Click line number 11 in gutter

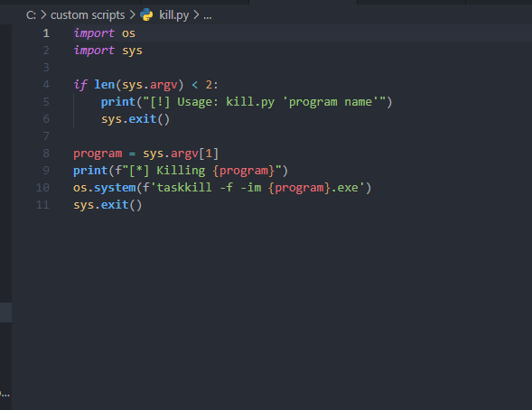point(42,205)
